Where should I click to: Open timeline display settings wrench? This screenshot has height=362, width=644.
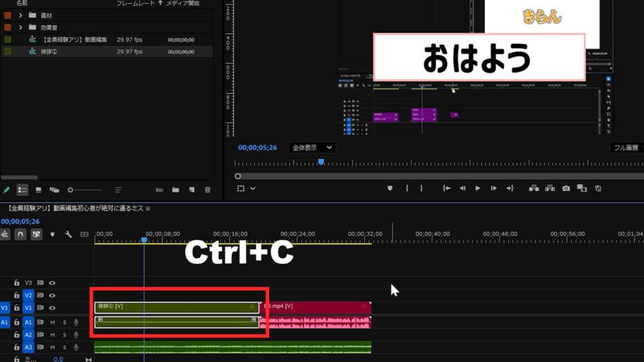pos(68,234)
